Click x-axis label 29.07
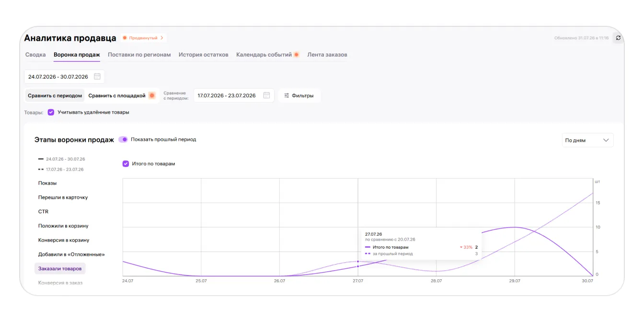The height and width of the screenshot is (322, 644). pyautogui.click(x=515, y=281)
